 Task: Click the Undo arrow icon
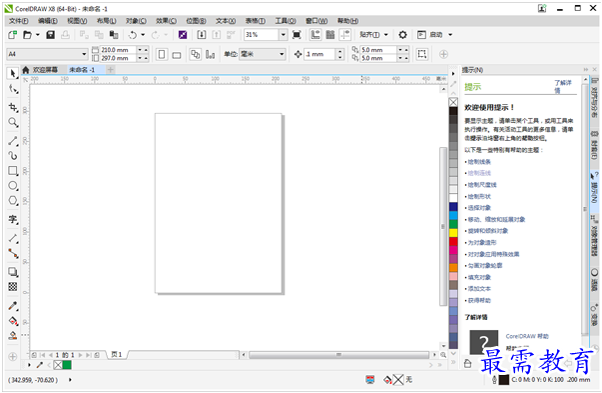click(x=132, y=35)
